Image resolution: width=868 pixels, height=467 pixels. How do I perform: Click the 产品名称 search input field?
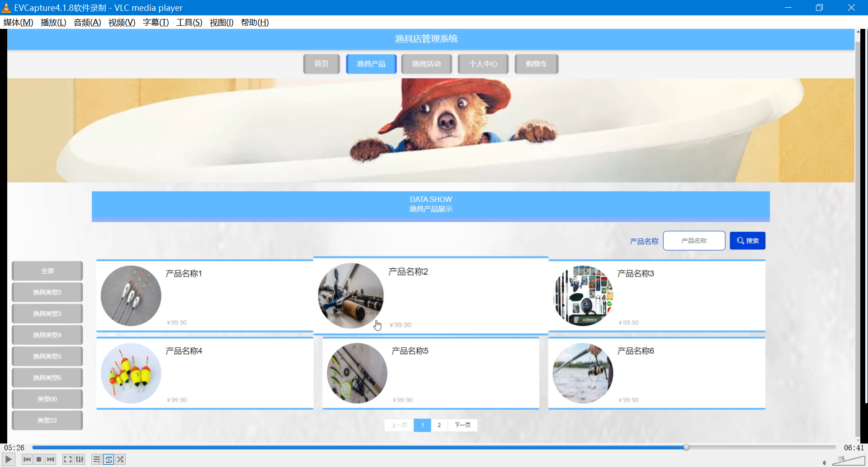694,241
